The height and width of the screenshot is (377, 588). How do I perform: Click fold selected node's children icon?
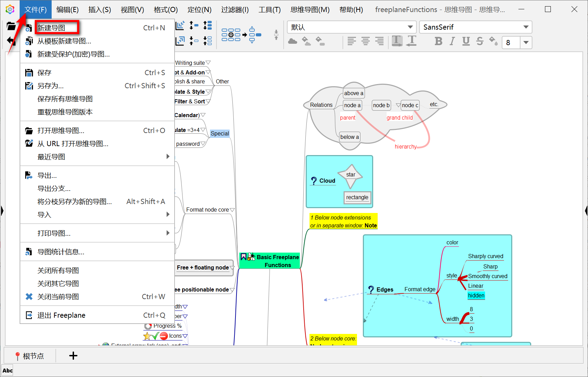tap(194, 41)
